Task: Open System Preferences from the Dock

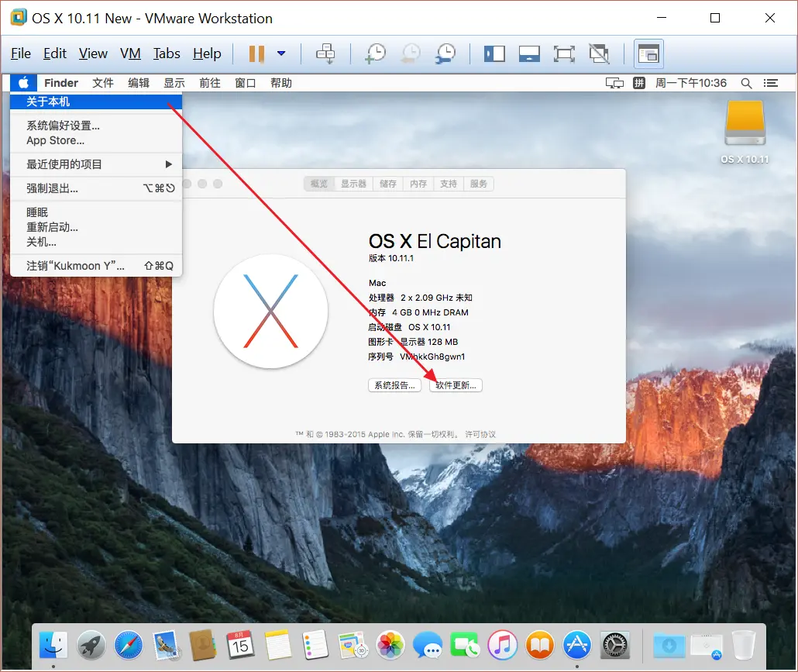Action: 614,645
